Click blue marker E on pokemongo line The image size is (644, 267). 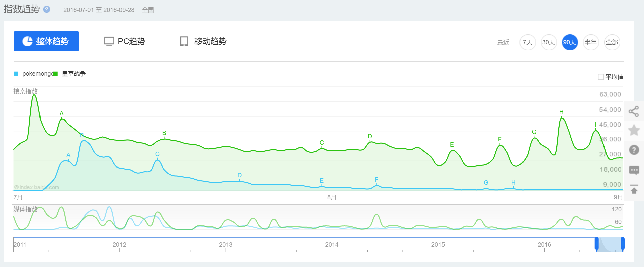(322, 181)
